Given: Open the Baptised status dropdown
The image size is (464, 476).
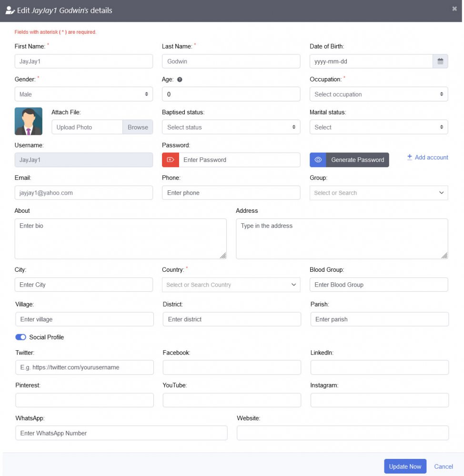Looking at the screenshot, I should pyautogui.click(x=231, y=127).
